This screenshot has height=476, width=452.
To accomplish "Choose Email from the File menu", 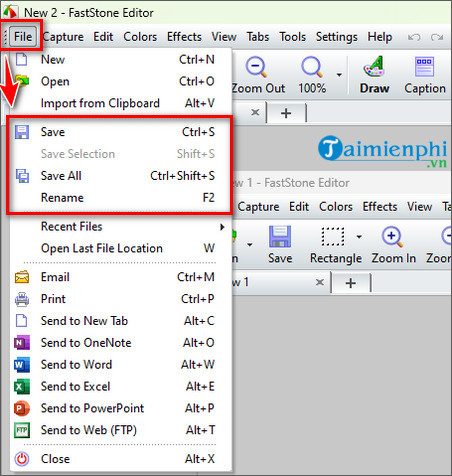I will (120, 277).
